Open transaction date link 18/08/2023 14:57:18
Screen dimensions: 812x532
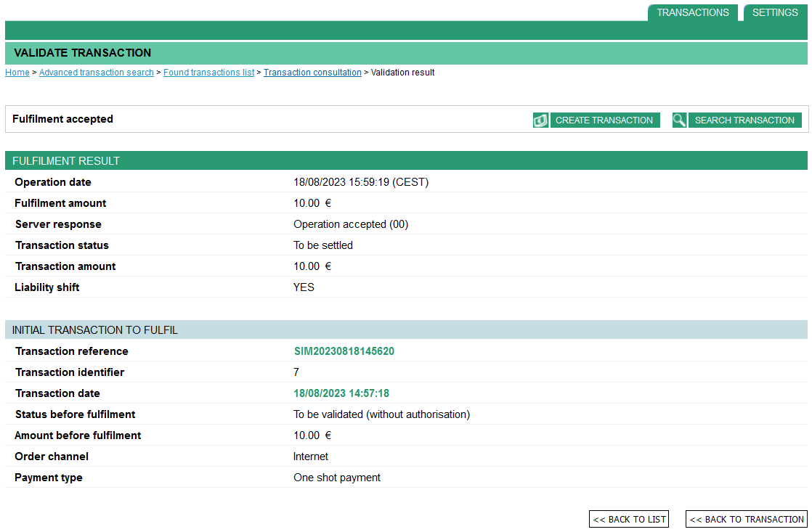(x=341, y=393)
